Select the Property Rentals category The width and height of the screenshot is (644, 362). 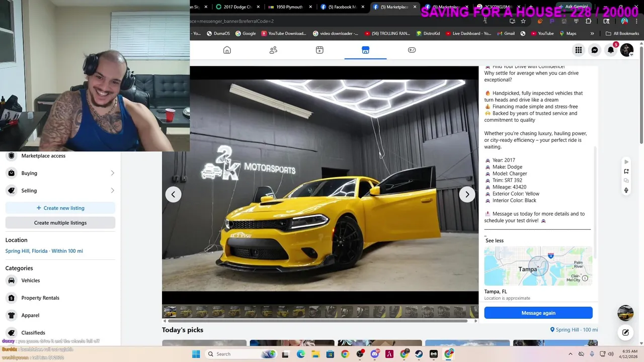tap(60, 298)
